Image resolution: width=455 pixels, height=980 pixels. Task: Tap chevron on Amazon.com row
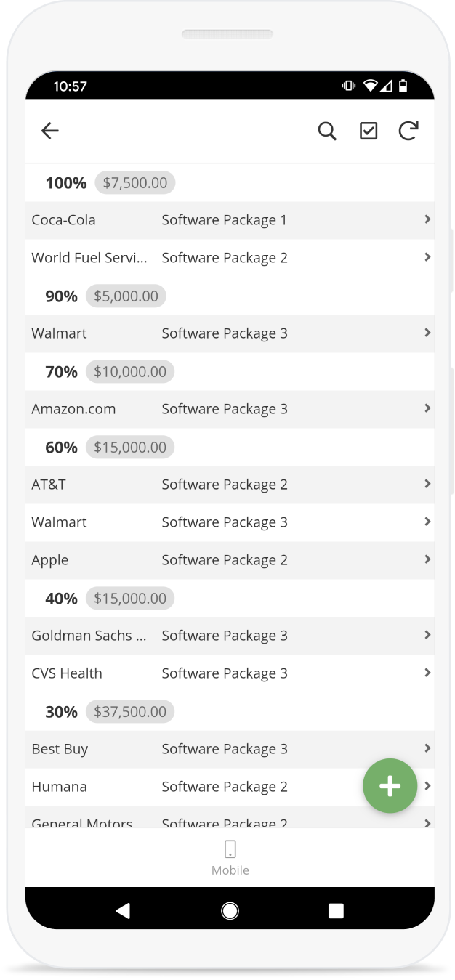427,408
